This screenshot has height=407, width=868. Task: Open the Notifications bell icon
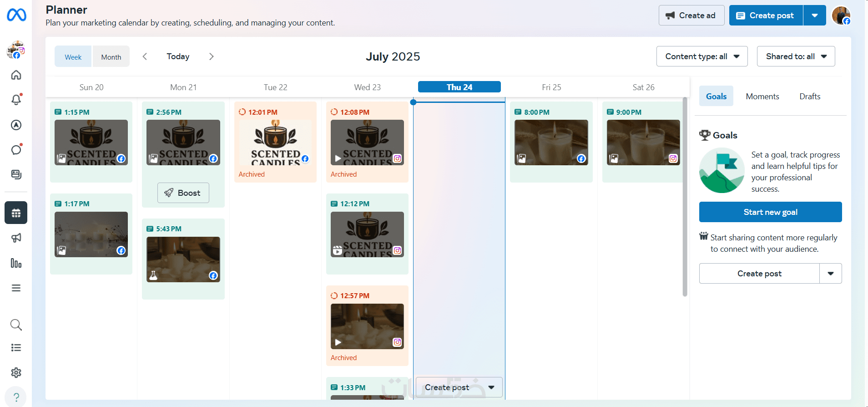[x=16, y=100]
